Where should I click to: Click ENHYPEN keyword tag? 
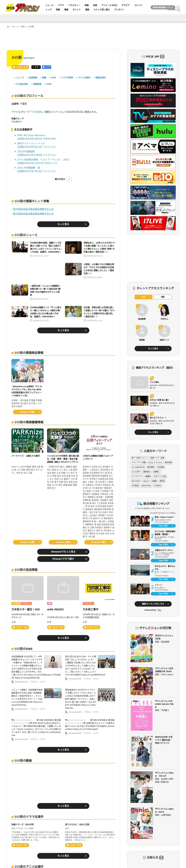146,486
